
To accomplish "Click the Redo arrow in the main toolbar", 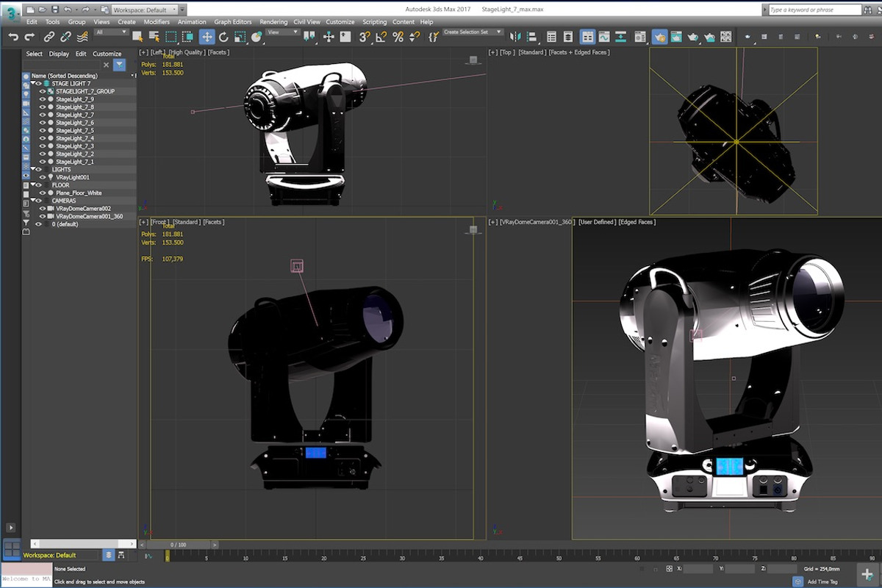I will [29, 37].
